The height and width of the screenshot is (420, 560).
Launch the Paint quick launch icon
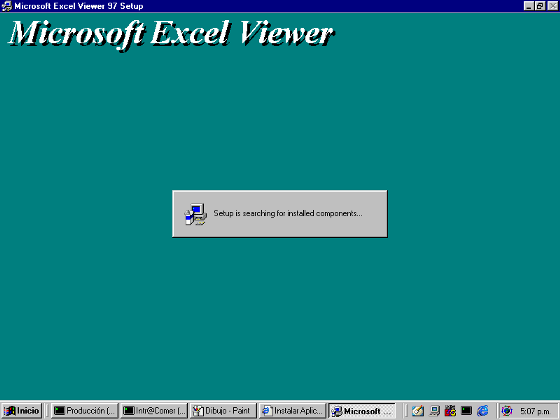coord(418,411)
